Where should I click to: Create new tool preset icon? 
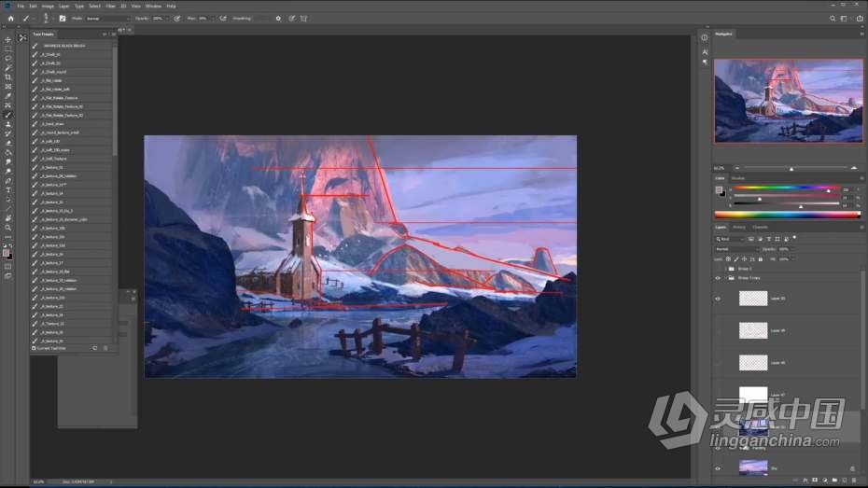[94, 348]
